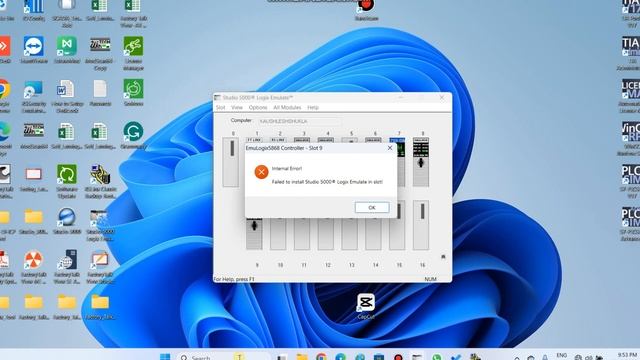Screen dimensions: 640x360
Task: Select the highlighted module in slot 7
Action: pos(401,162)
